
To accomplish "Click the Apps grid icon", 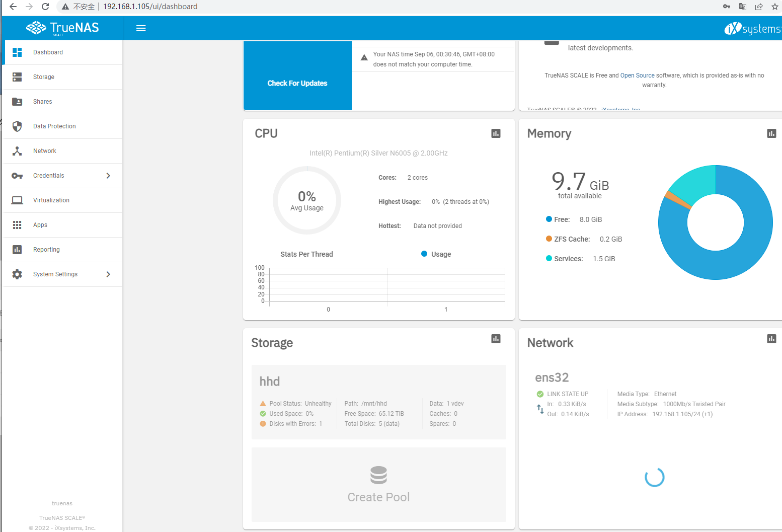I will (x=17, y=225).
